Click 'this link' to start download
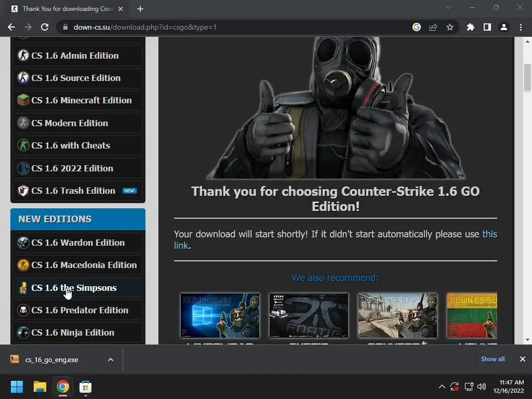Image resolution: width=532 pixels, height=399 pixels. (489, 234)
